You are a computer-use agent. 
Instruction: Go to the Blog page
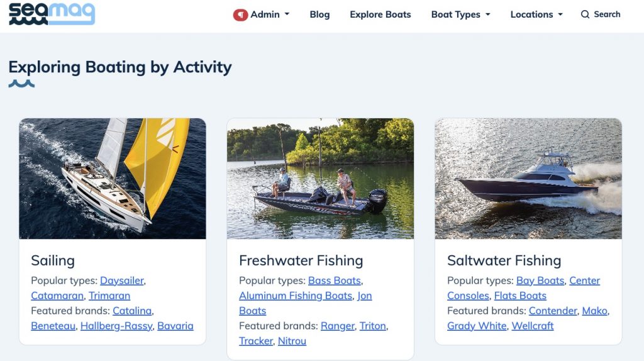click(x=319, y=14)
